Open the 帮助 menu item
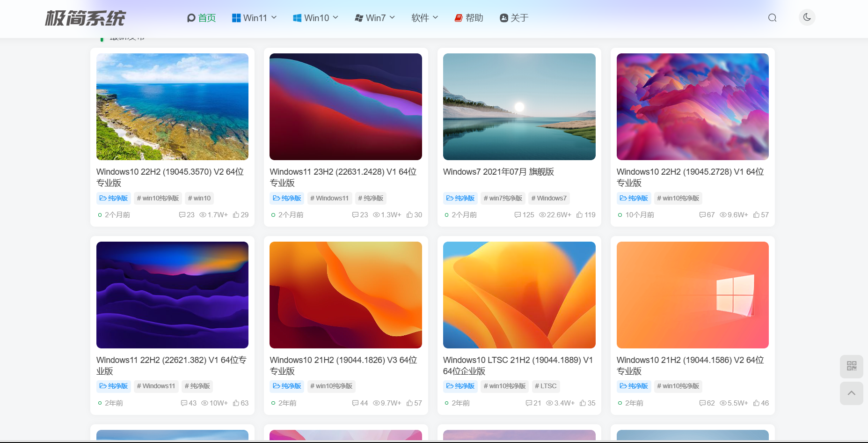The width and height of the screenshot is (868, 443). click(x=469, y=18)
